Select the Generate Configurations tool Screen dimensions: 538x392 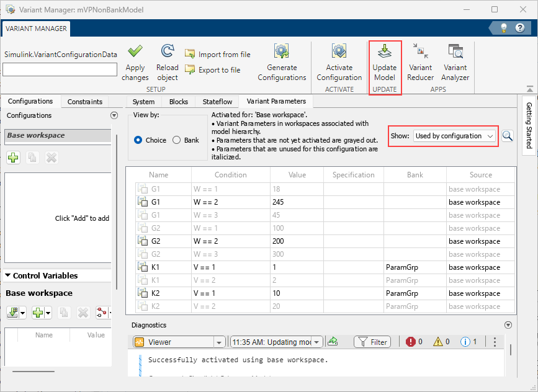coord(282,62)
